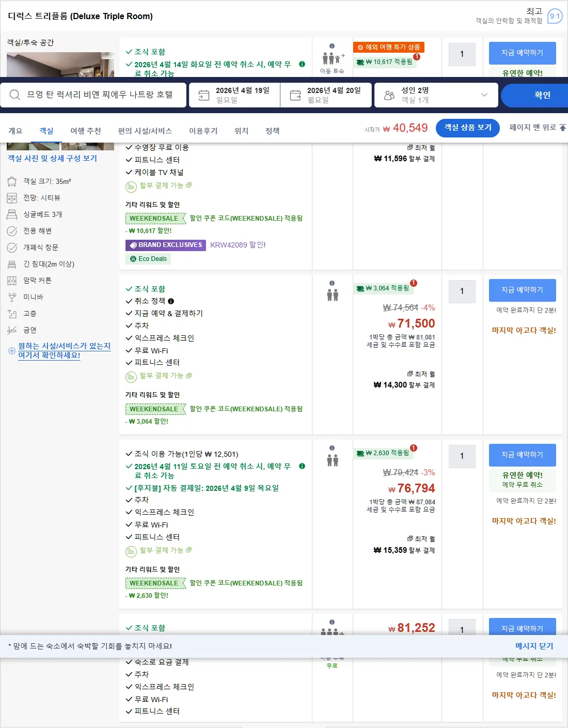
Task: Click the calendar icon beside 2026년 4월 20일
Action: tap(295, 95)
